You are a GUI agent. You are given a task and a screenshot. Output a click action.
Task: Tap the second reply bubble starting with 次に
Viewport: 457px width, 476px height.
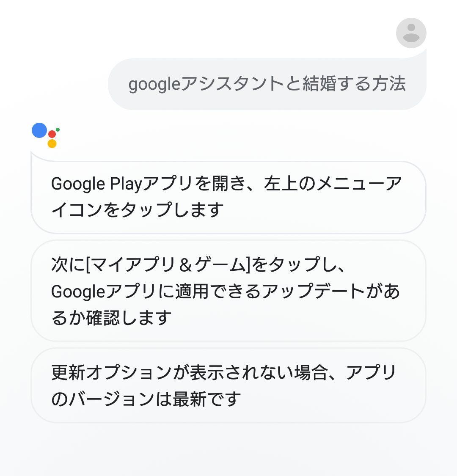(228, 291)
